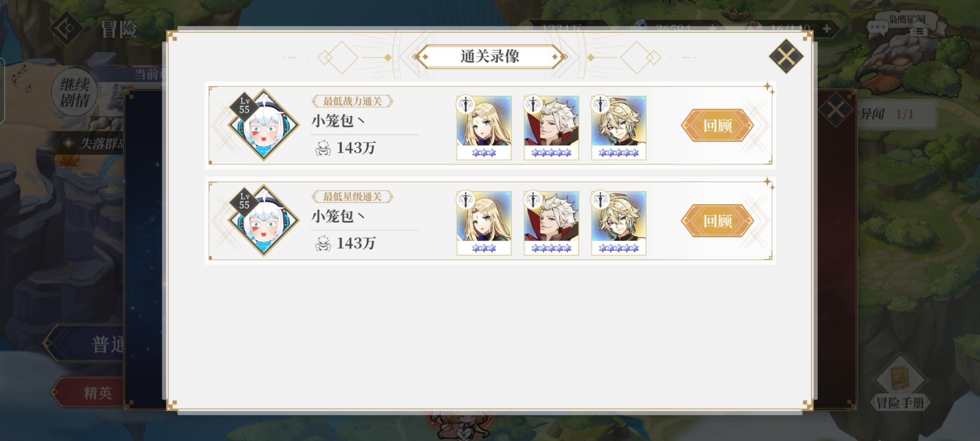Open the player avatar in the 最低星级通关 record
This screenshot has width=980, height=441.
point(263,220)
